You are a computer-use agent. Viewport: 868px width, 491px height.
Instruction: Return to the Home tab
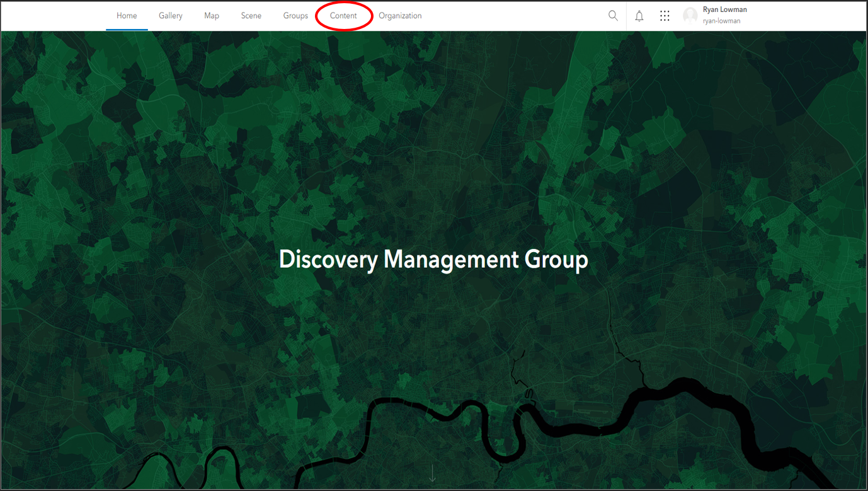(127, 15)
